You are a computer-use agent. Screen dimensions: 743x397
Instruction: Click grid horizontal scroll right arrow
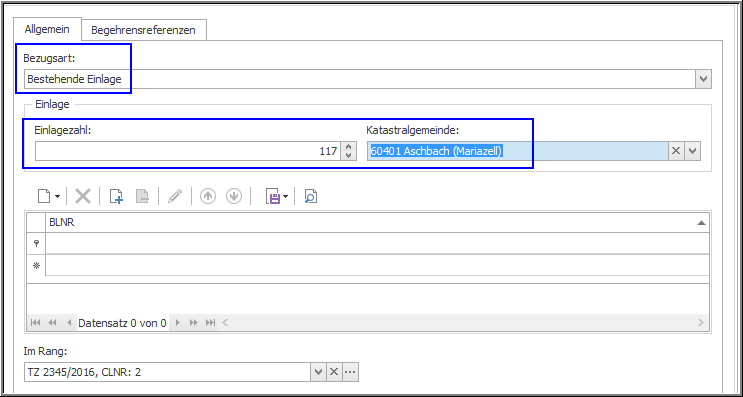click(701, 323)
